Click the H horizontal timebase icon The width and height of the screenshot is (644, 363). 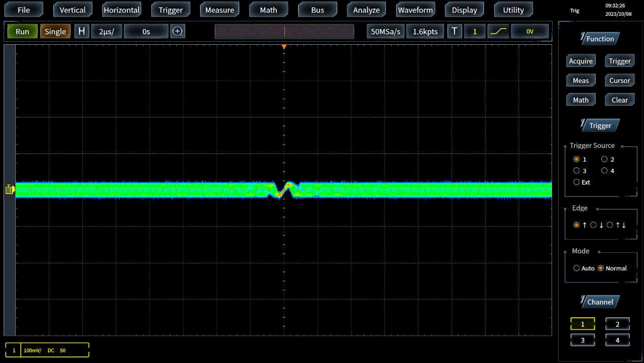point(81,32)
